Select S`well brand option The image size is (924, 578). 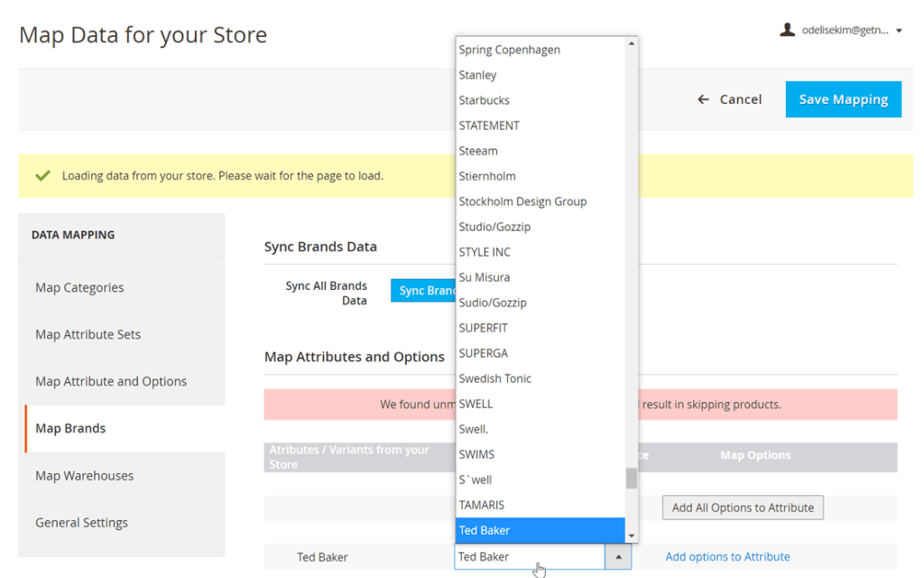click(541, 480)
